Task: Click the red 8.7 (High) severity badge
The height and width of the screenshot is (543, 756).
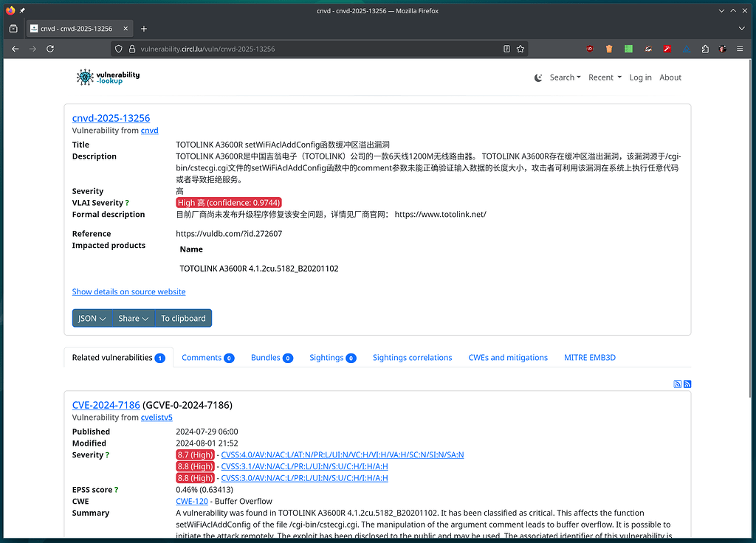Action: (x=196, y=455)
